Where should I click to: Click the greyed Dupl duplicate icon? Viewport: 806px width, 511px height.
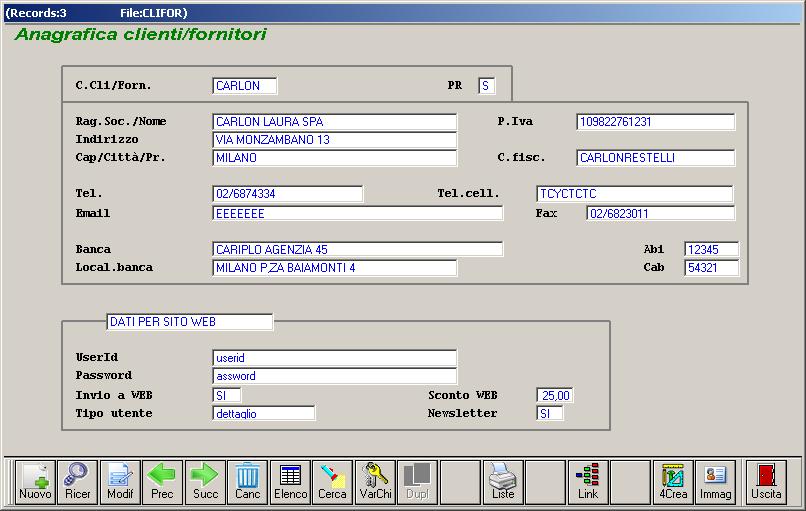pos(417,482)
